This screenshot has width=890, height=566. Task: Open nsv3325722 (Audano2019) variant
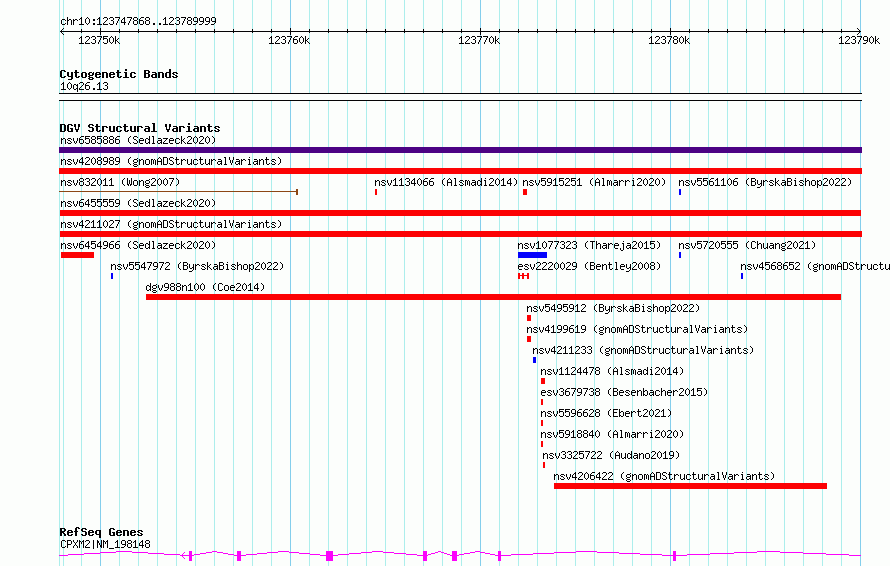pos(611,455)
